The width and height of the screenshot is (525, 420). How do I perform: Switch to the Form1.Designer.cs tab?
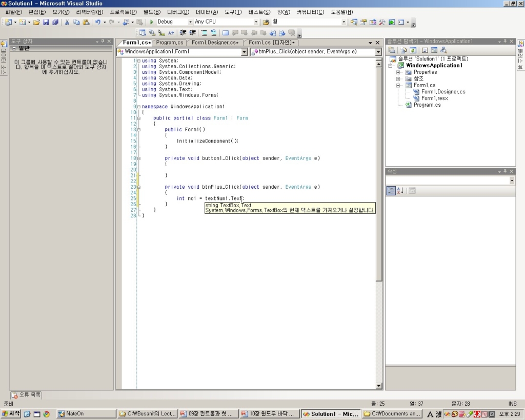[x=215, y=43]
